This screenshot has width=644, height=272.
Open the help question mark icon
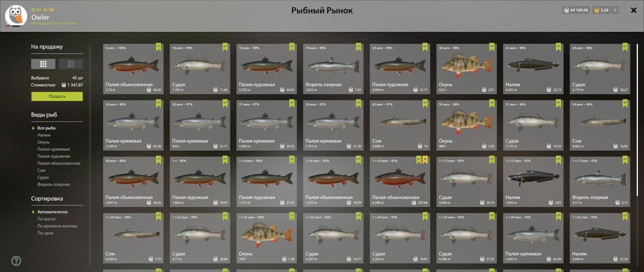click(x=16, y=261)
